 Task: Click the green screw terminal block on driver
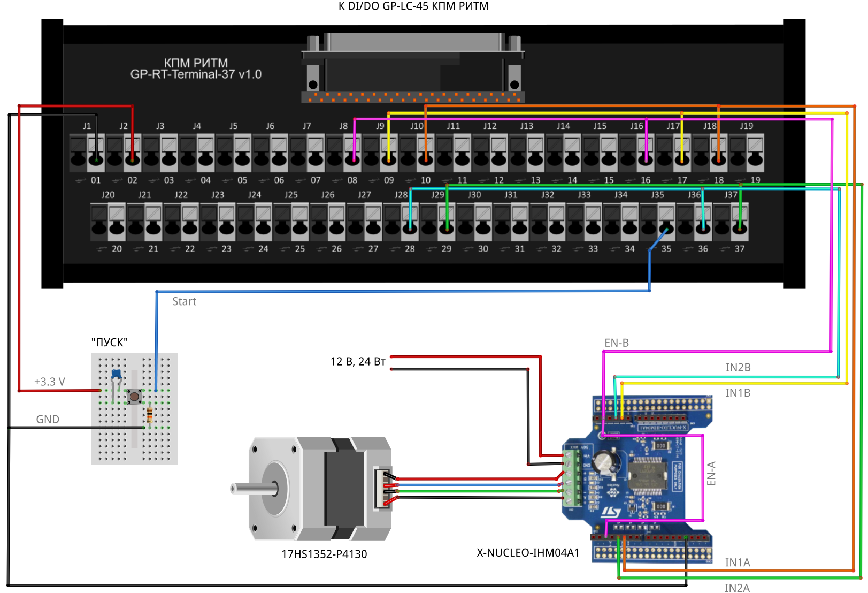click(x=572, y=477)
